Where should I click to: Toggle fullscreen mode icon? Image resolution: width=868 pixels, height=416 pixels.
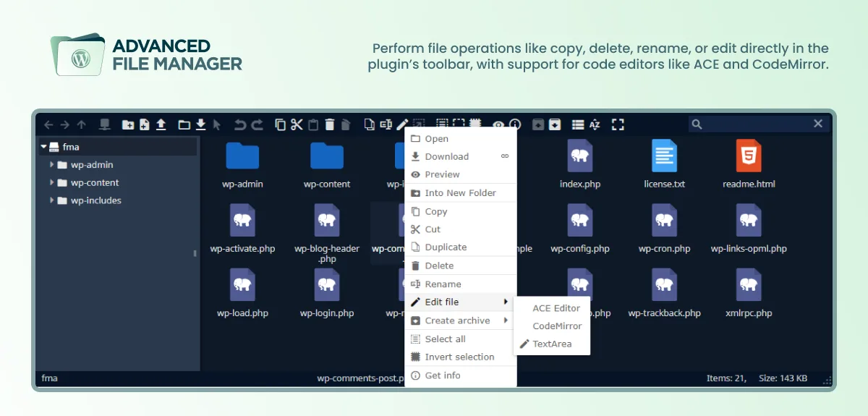(x=618, y=124)
